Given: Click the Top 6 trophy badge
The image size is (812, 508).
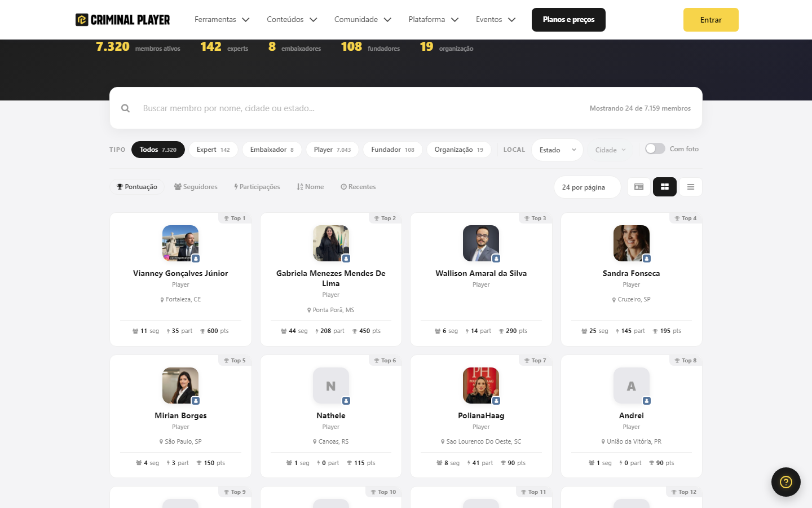Looking at the screenshot, I should [x=385, y=361].
